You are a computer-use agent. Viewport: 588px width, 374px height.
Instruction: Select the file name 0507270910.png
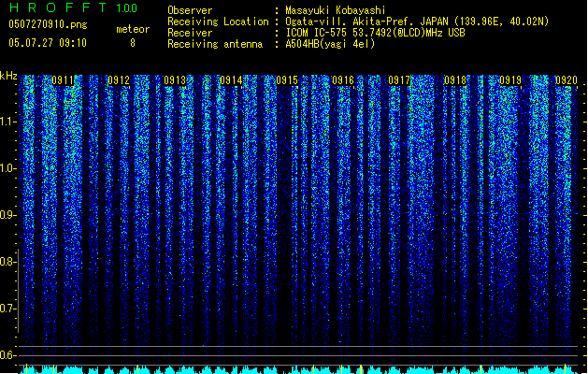pos(48,24)
